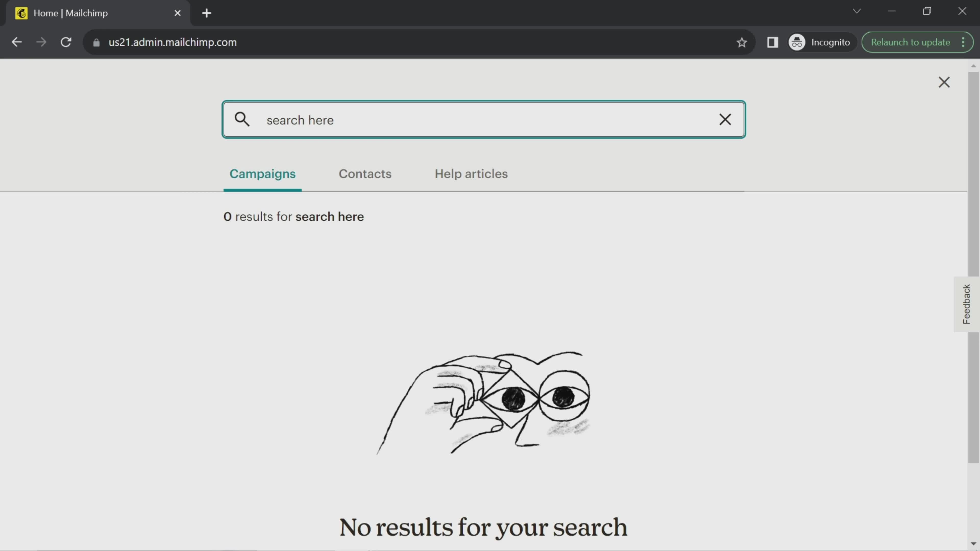Screen dimensions: 980x551
Task: Click the clear search input icon
Action: coord(725,120)
